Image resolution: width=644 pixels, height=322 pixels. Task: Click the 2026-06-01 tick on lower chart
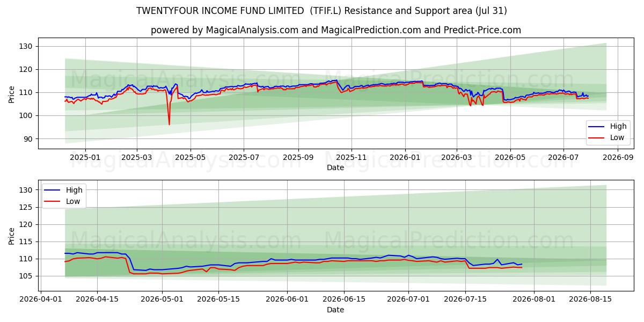point(287,300)
